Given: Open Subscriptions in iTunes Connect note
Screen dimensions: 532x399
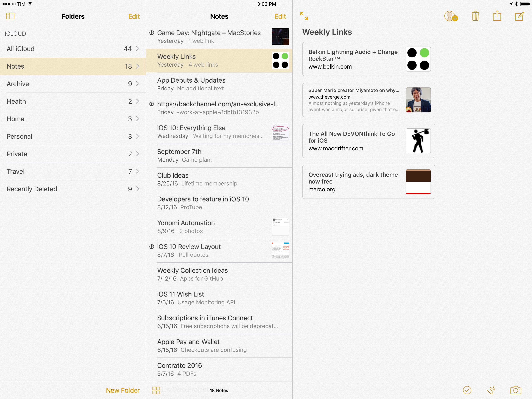Looking at the screenshot, I should 219,322.
